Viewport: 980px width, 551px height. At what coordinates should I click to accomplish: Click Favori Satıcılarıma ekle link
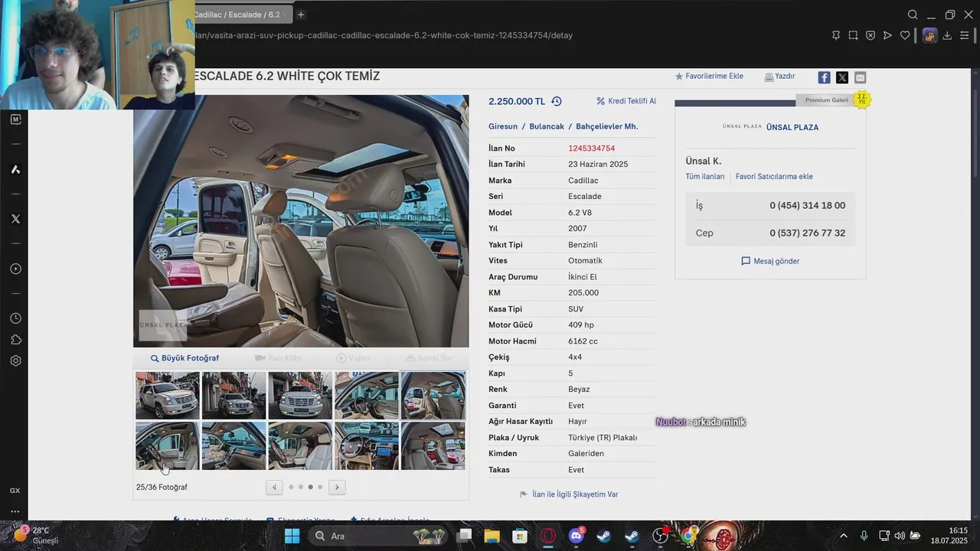click(x=774, y=177)
